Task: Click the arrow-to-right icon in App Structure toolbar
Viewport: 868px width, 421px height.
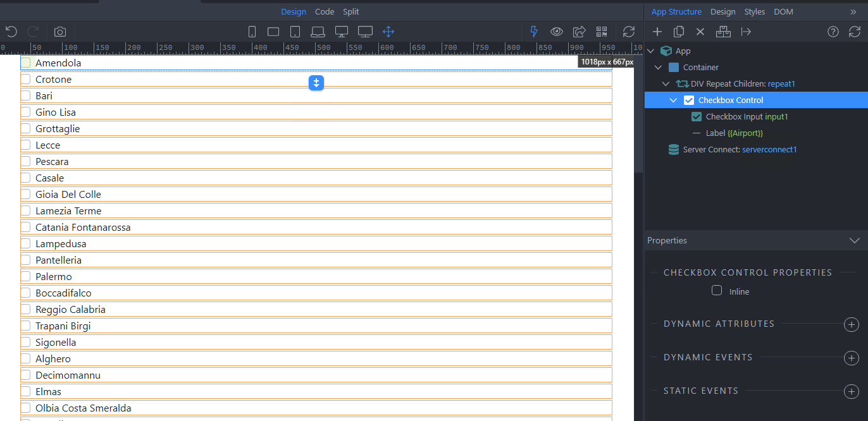Action: coord(746,32)
